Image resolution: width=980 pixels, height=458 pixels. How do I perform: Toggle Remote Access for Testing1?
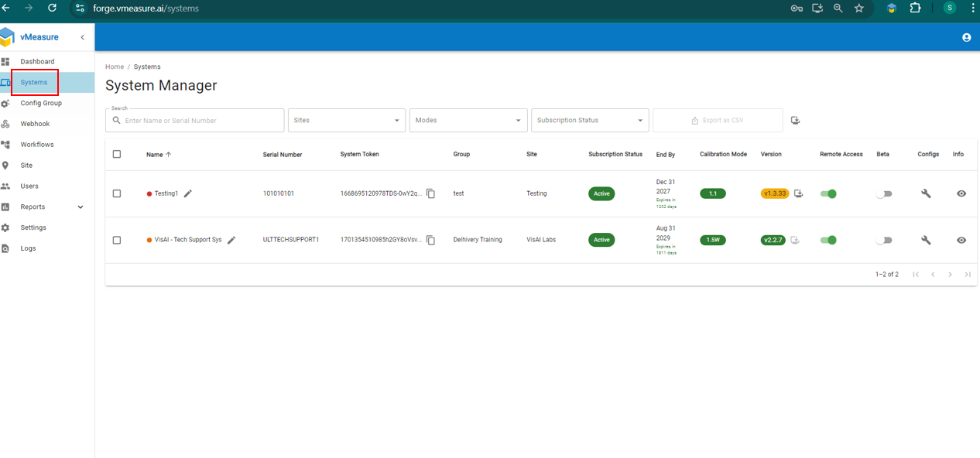828,193
